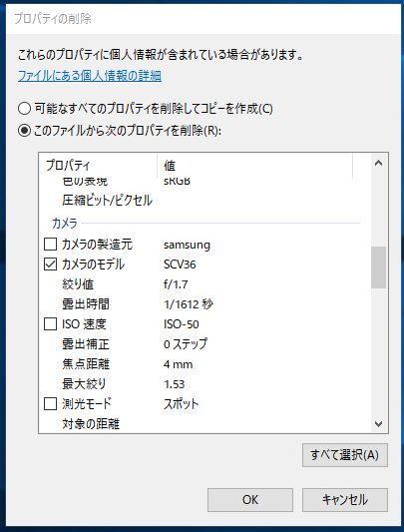Select the 焦点距離 property row
The height and width of the screenshot is (532, 404).
[x=204, y=364]
